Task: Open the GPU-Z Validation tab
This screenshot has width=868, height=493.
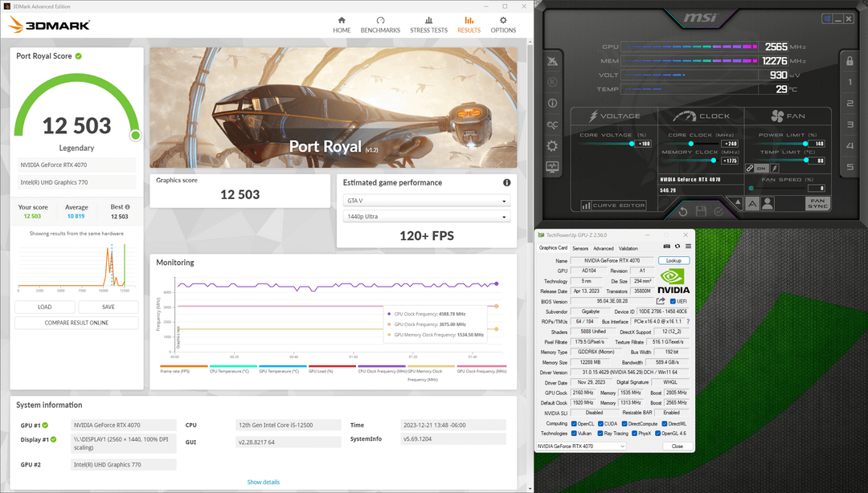Action: point(628,248)
